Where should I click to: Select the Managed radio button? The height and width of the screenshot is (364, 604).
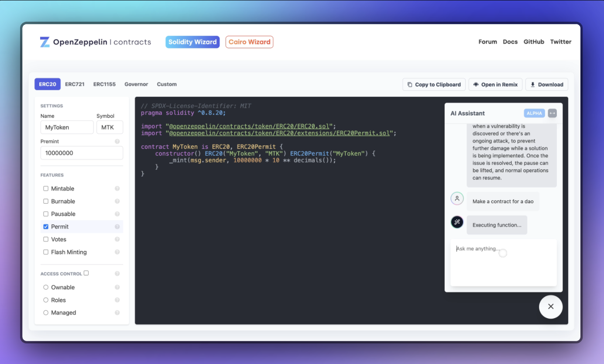46,312
